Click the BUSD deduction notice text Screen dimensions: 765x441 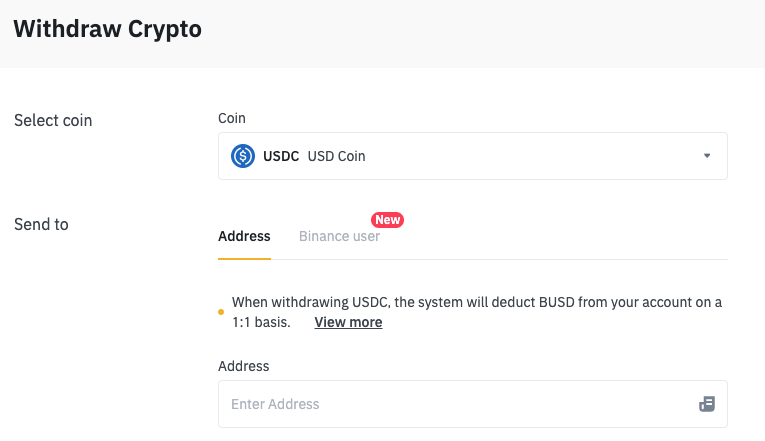(477, 312)
